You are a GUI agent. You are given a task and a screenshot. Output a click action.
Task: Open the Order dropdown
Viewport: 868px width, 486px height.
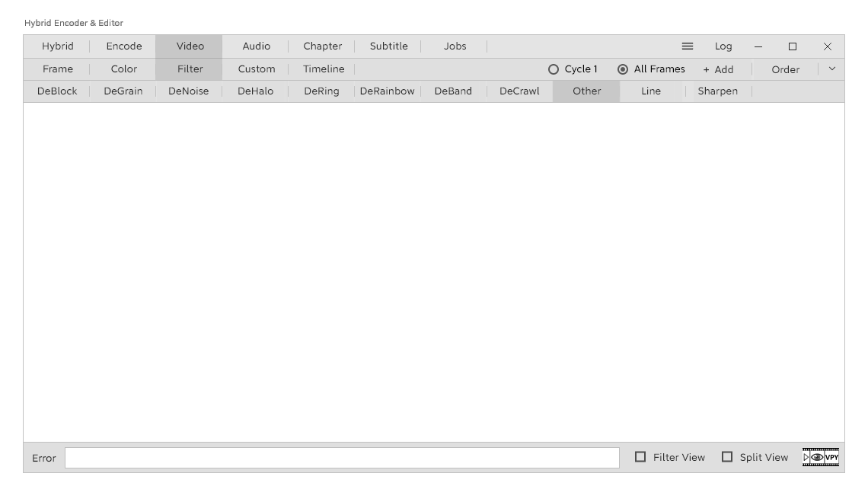[x=785, y=69]
